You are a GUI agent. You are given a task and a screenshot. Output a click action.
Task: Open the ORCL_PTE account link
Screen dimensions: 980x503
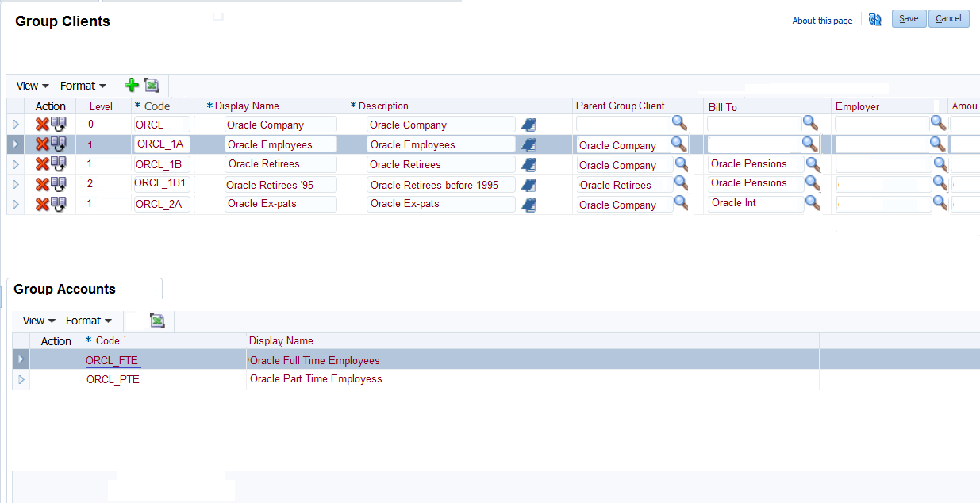tap(113, 379)
